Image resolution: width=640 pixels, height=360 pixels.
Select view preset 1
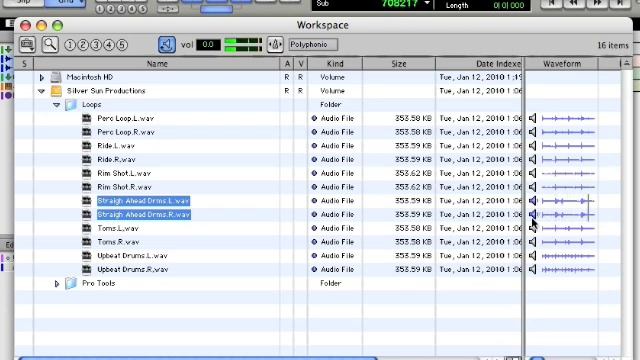pos(70,45)
